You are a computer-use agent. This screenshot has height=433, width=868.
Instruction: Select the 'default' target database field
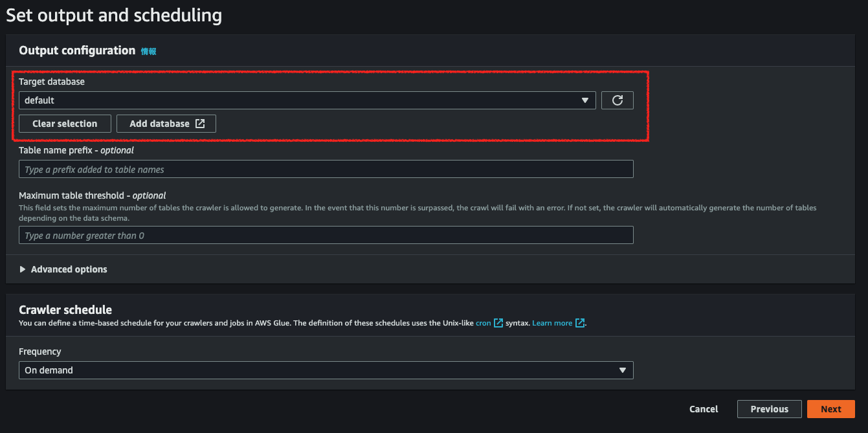298,100
